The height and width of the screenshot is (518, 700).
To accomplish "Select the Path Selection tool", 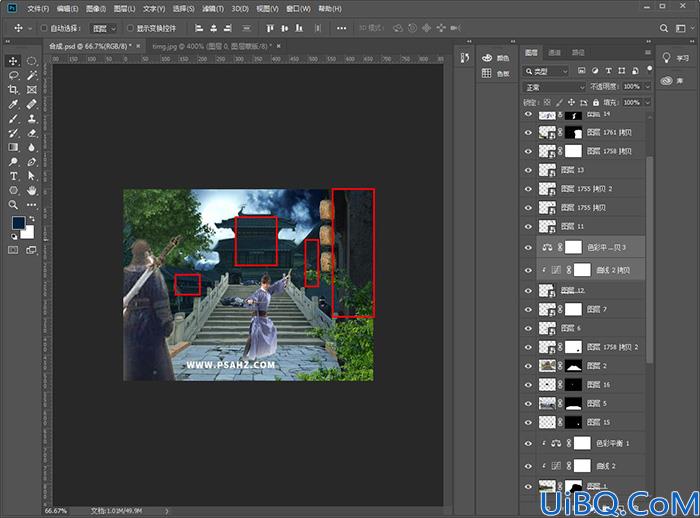I will pyautogui.click(x=31, y=176).
